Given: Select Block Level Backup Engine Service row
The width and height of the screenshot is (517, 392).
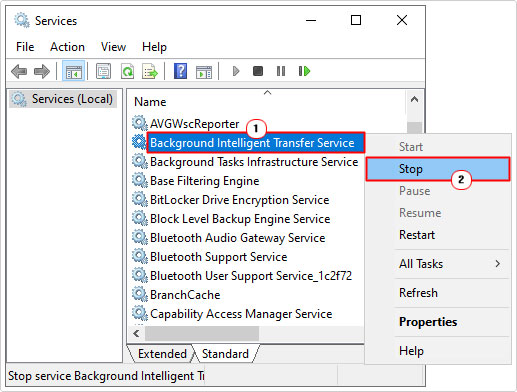Looking at the screenshot, I should click(x=240, y=219).
